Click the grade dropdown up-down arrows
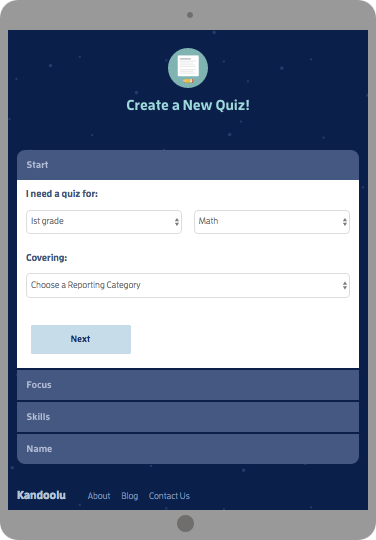This screenshot has height=540, width=376. [177, 222]
